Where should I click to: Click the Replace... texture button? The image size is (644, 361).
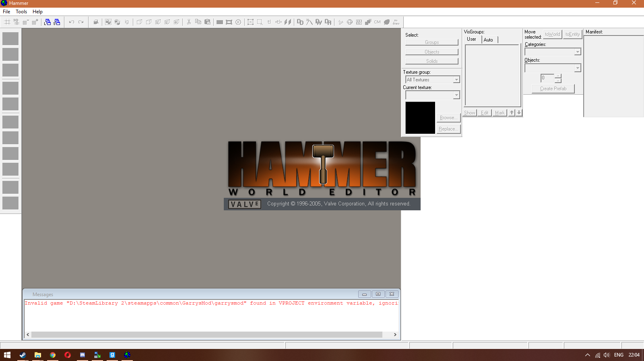click(x=448, y=129)
